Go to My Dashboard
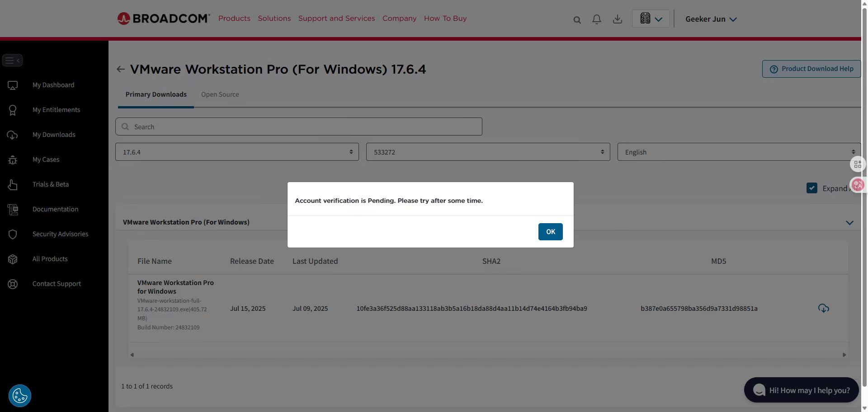The width and height of the screenshot is (868, 412). [x=53, y=85]
